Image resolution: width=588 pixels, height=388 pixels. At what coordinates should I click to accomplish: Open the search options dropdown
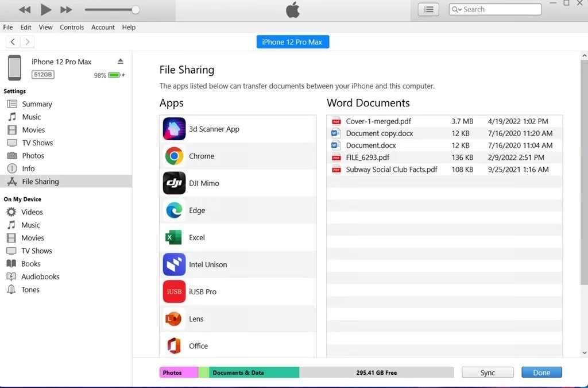(457, 10)
